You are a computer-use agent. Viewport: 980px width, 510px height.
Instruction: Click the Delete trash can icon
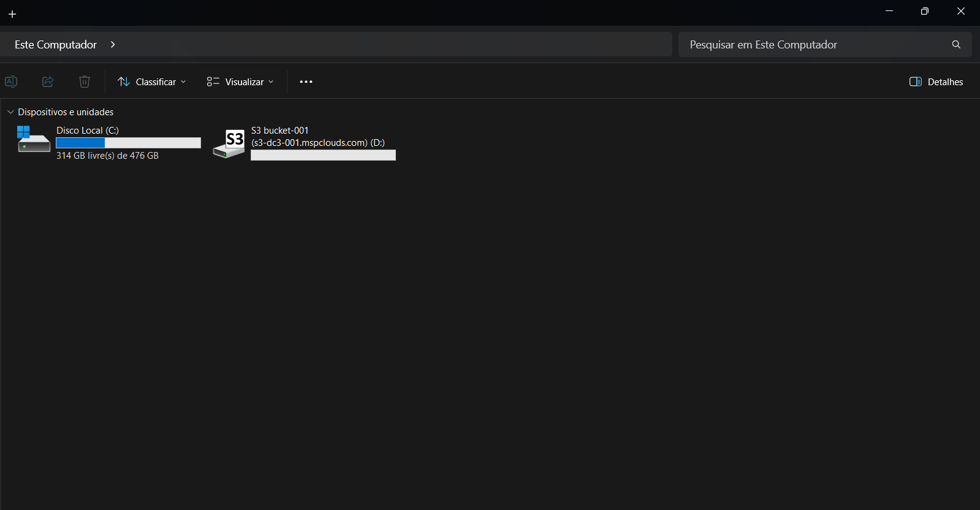[x=85, y=82]
